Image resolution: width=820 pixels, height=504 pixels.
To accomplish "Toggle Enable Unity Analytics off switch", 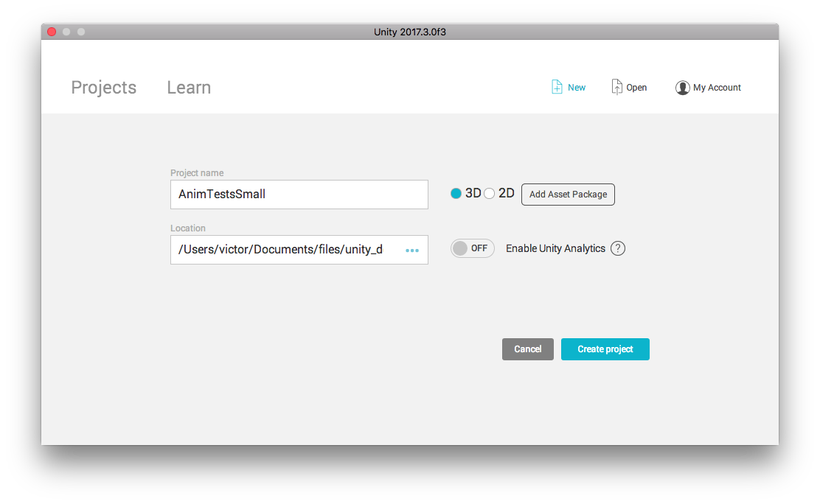I will coord(472,248).
